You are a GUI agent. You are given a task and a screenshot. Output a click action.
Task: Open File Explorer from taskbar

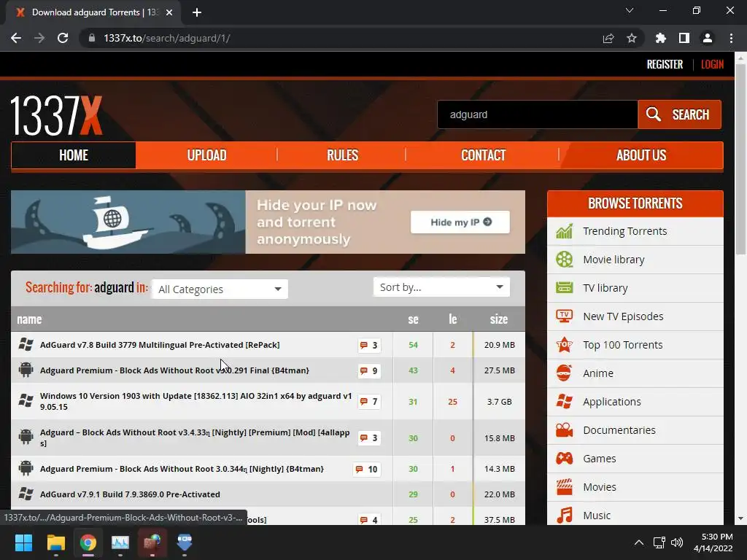55,542
